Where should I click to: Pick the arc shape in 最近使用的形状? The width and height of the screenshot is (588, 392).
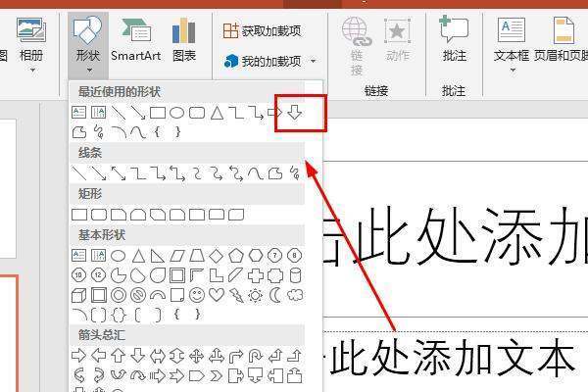(x=119, y=132)
